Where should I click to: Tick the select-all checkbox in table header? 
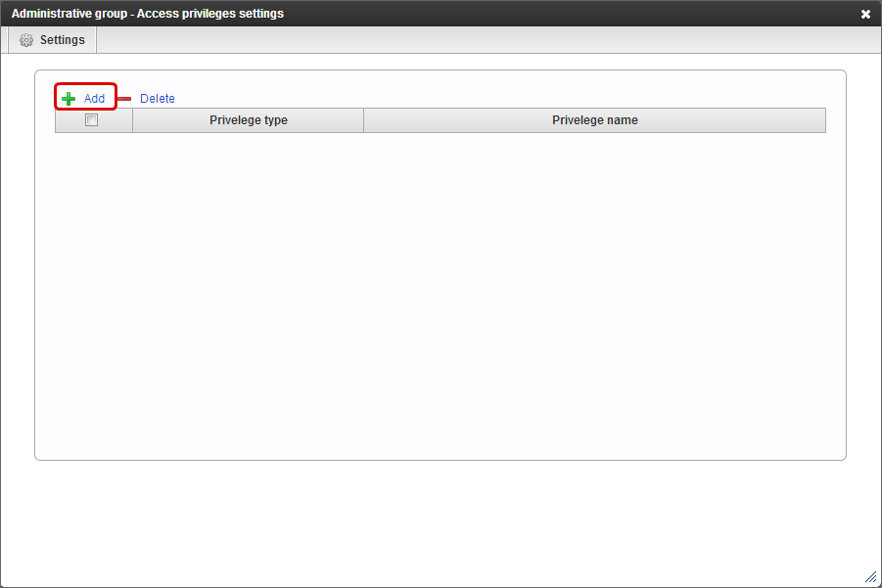[91, 119]
